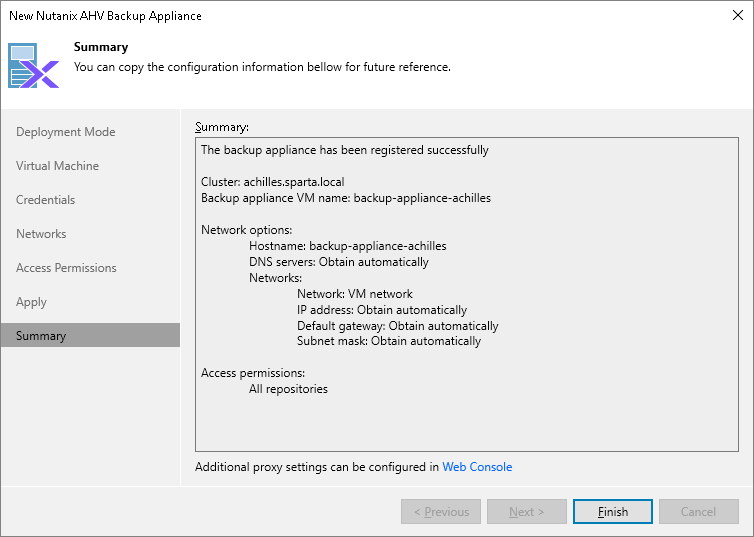Click the greyed-out Next button
The image size is (754, 537).
click(527, 512)
